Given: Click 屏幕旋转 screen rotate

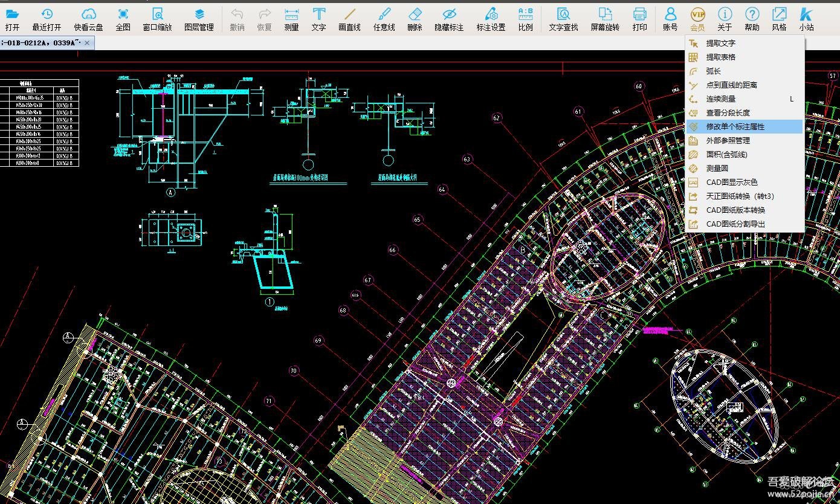Looking at the screenshot, I should click(605, 19).
